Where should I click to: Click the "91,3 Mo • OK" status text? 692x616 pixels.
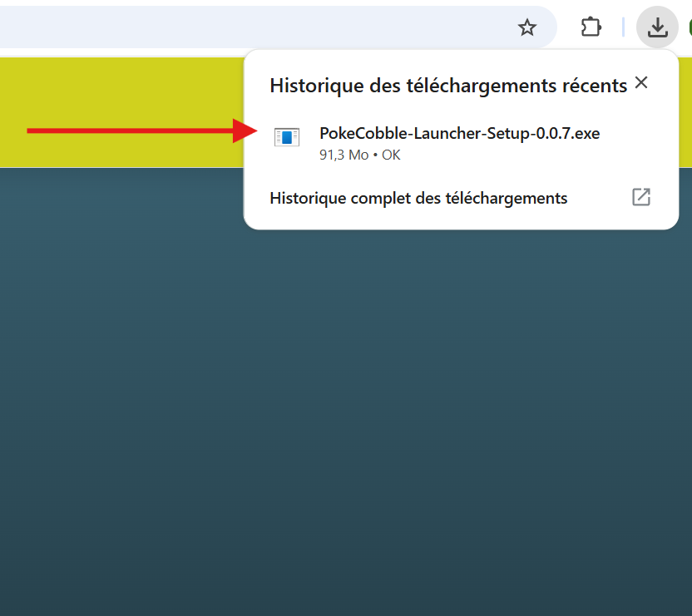pos(359,155)
